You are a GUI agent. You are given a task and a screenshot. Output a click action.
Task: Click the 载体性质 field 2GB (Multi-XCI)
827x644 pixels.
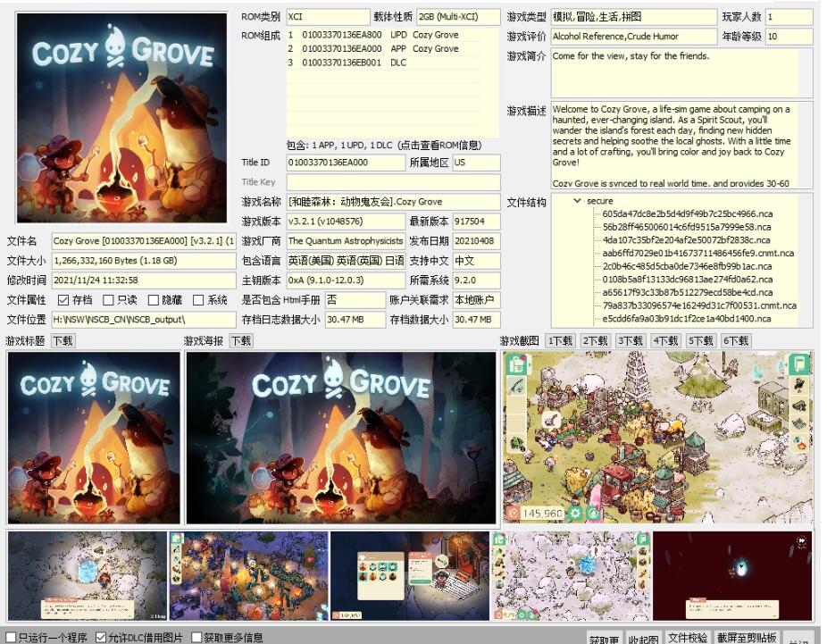[458, 17]
